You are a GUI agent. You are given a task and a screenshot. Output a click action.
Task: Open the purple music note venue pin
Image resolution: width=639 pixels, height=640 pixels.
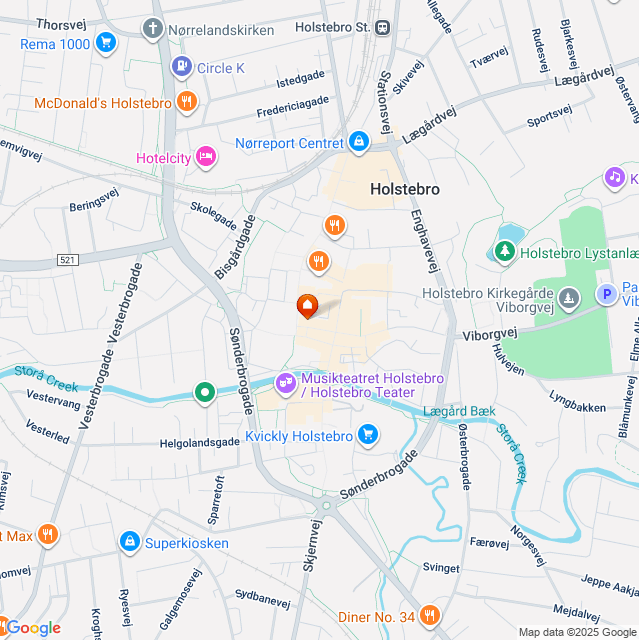pyautogui.click(x=615, y=178)
